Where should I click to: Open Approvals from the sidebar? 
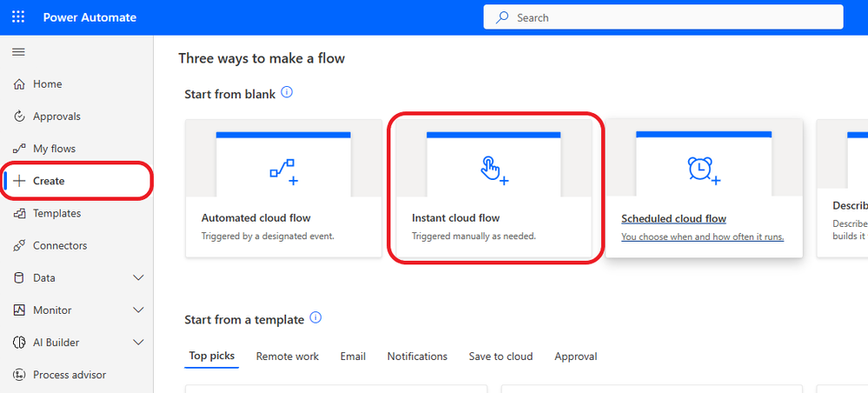[x=76, y=117]
